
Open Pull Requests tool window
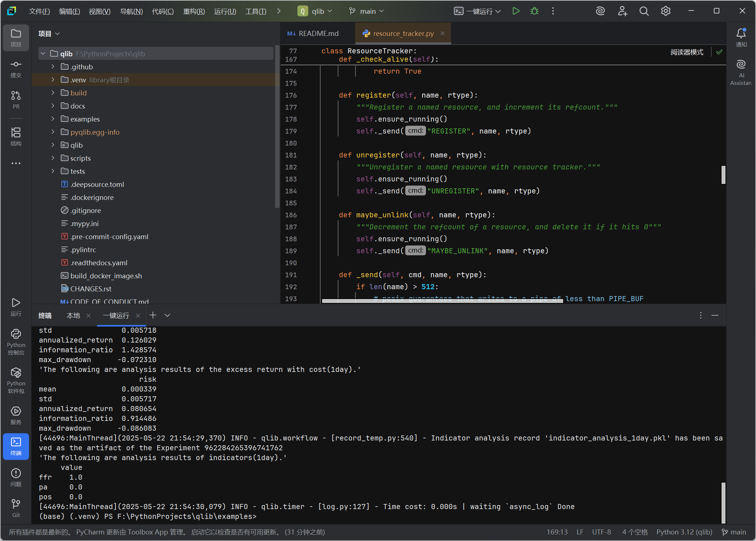coord(16,99)
